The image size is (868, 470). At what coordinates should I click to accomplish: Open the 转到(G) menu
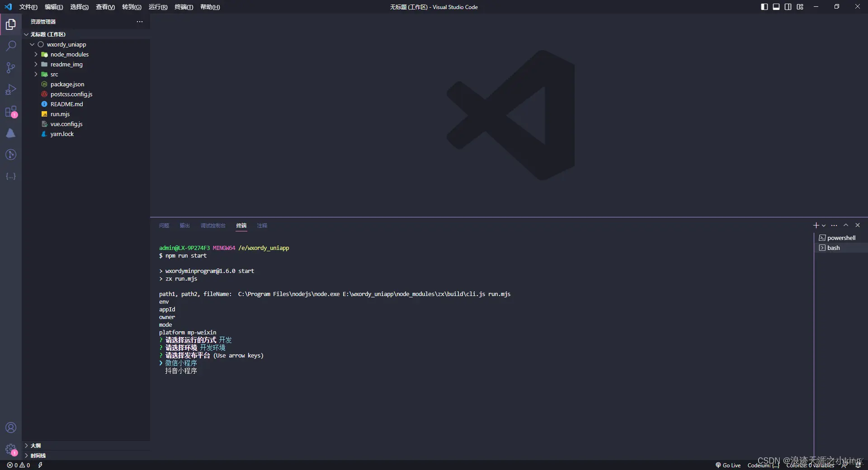132,7
